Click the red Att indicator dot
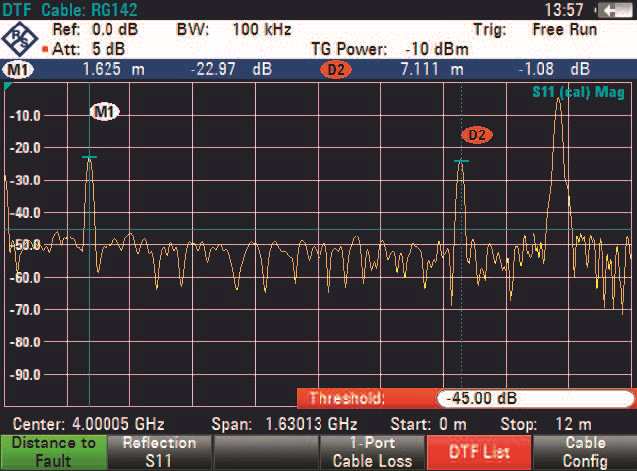Viewport: 637px width, 471px height. point(45,50)
